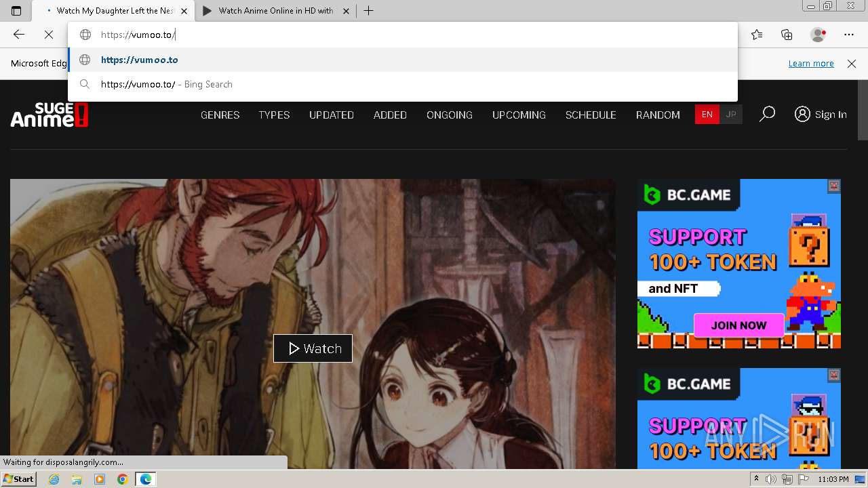Open network tray icon
Screen dimensions: 868x488
tap(787, 479)
